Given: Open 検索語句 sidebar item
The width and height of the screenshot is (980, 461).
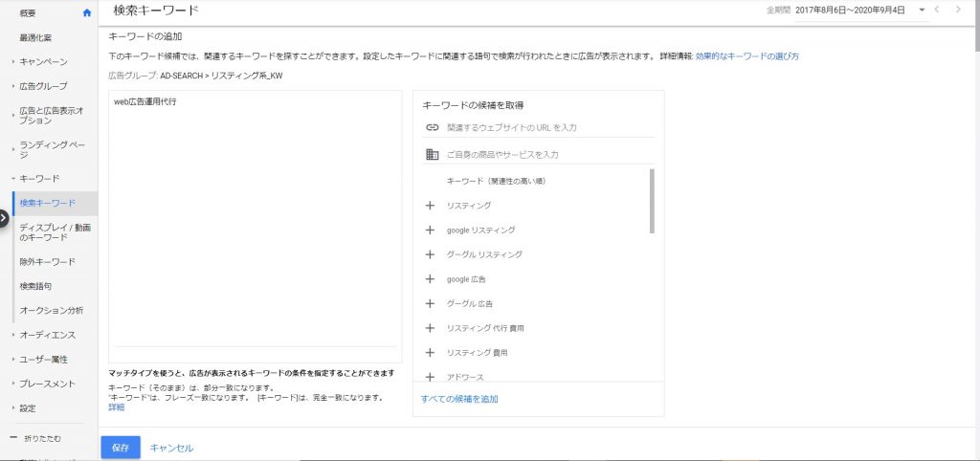Looking at the screenshot, I should (35, 286).
